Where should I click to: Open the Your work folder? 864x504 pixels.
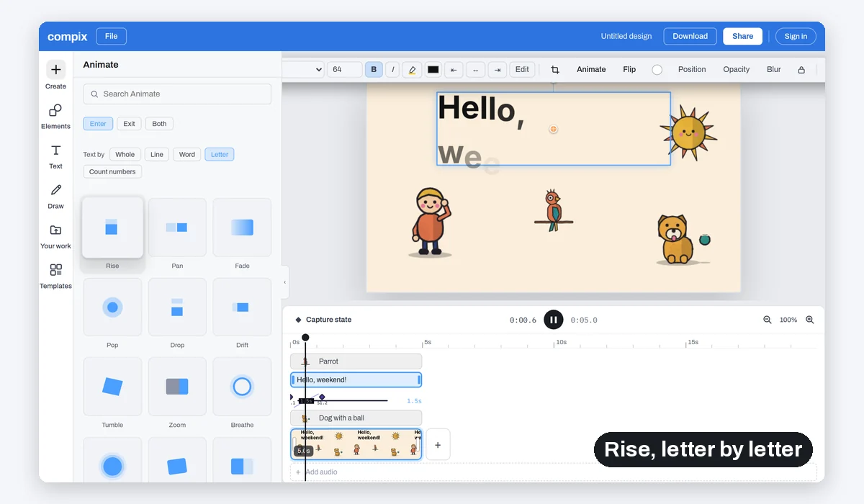point(55,235)
